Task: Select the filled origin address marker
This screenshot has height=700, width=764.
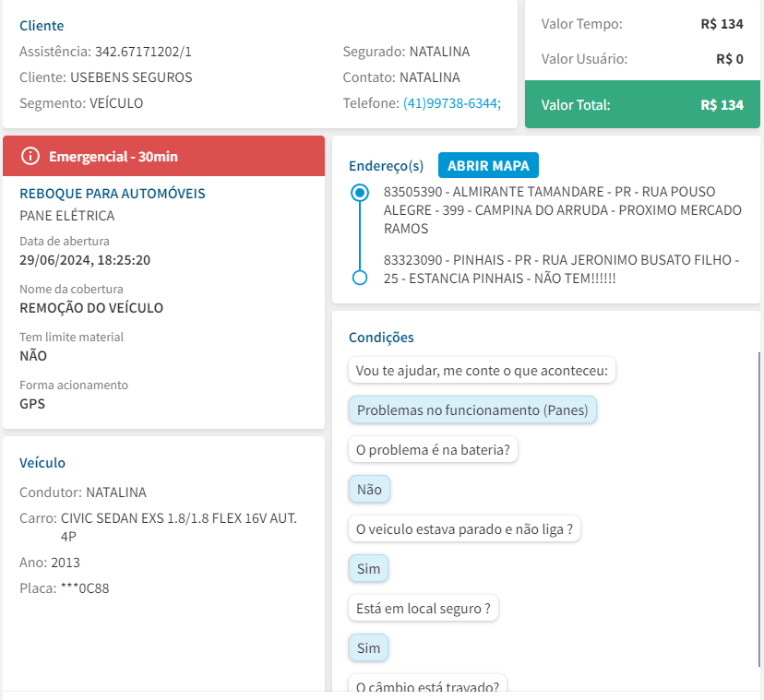Action: tap(360, 194)
